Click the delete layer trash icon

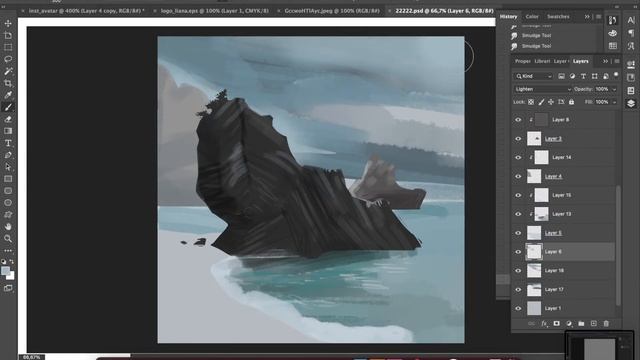(606, 323)
